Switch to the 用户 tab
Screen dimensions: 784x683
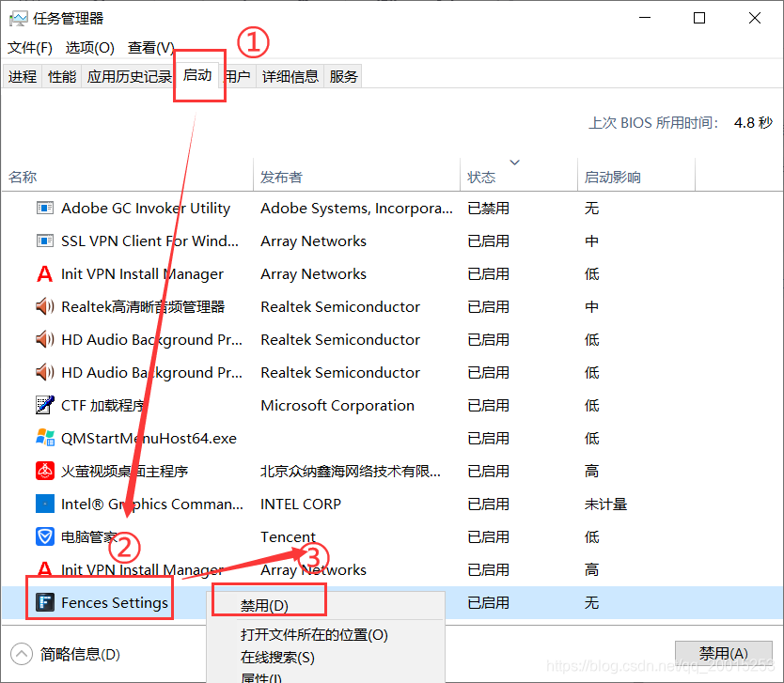pyautogui.click(x=238, y=76)
